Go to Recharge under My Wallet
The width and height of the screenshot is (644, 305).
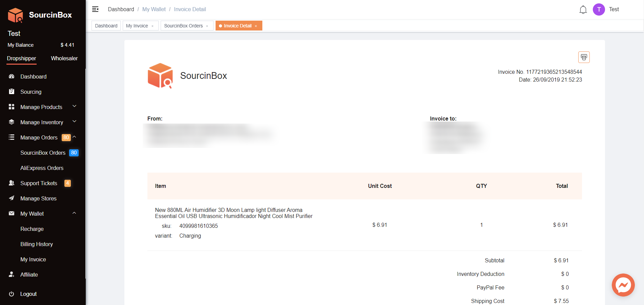(32, 229)
